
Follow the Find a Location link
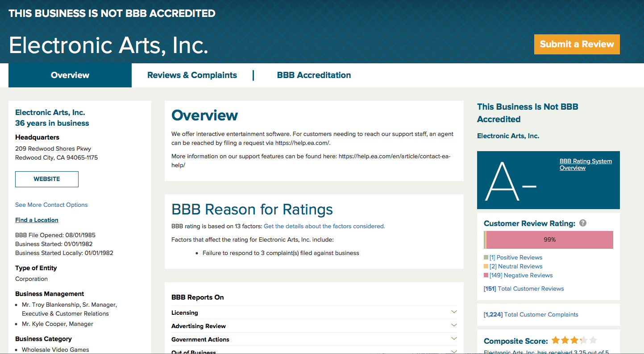(37, 220)
